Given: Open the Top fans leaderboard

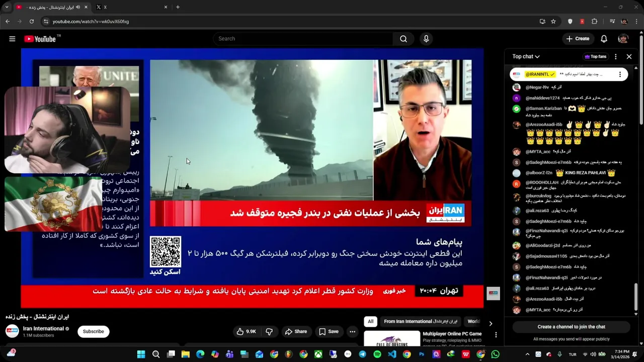Looking at the screenshot, I should [595, 56].
